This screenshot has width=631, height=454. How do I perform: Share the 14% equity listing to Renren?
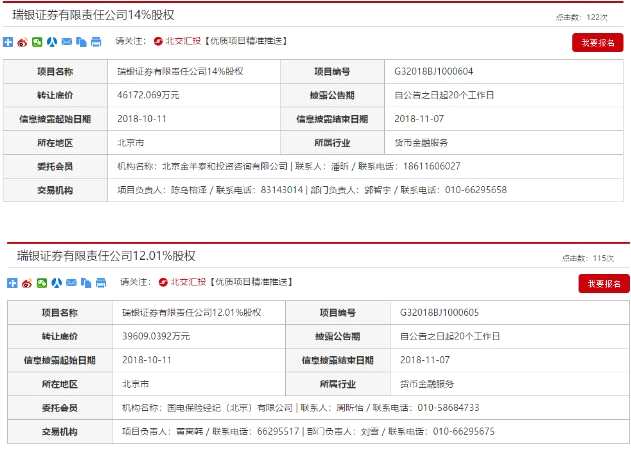coord(52,42)
